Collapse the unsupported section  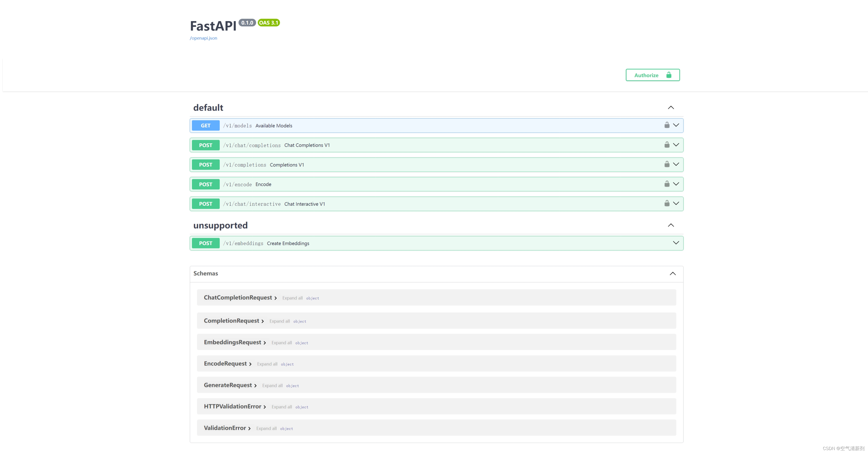coord(671,225)
